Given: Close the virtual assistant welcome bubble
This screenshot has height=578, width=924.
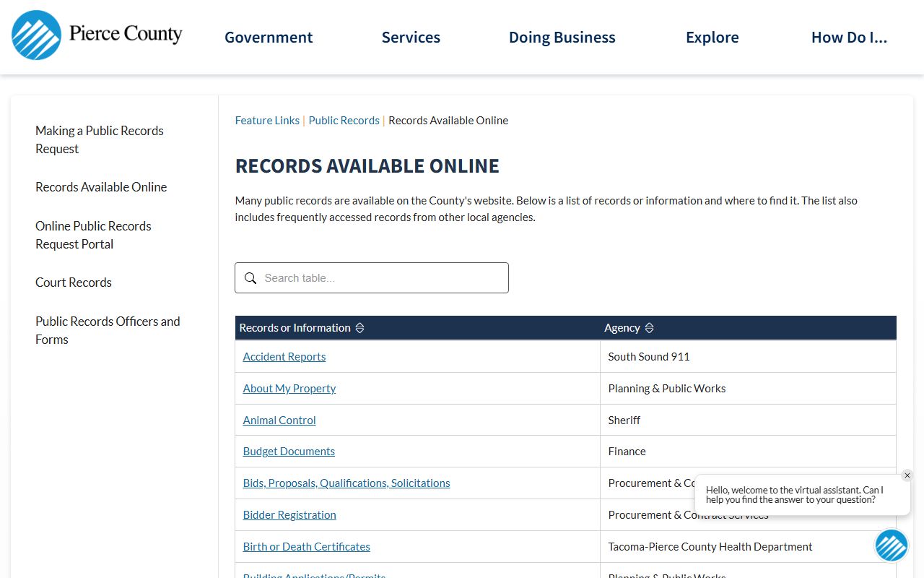Looking at the screenshot, I should click(907, 475).
